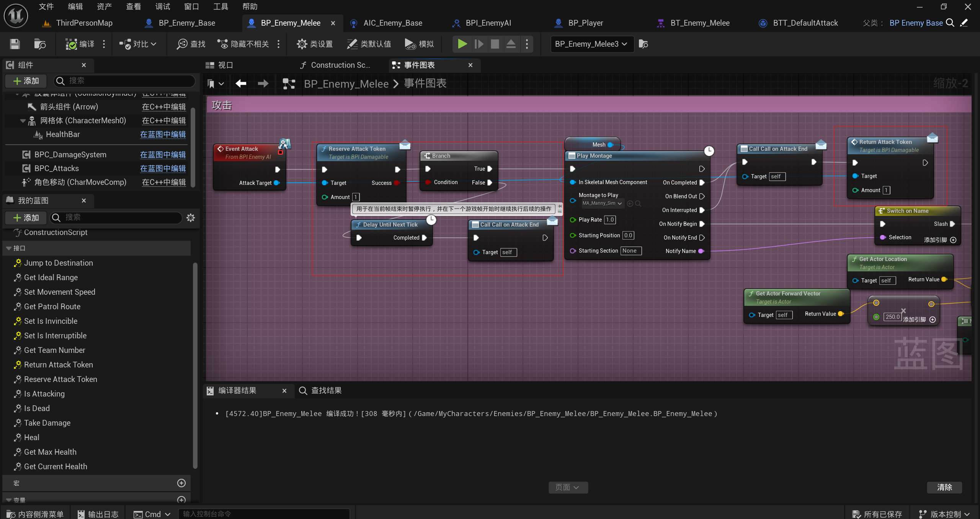
Task: Click the graph navigate back arrow
Action: tap(241, 83)
